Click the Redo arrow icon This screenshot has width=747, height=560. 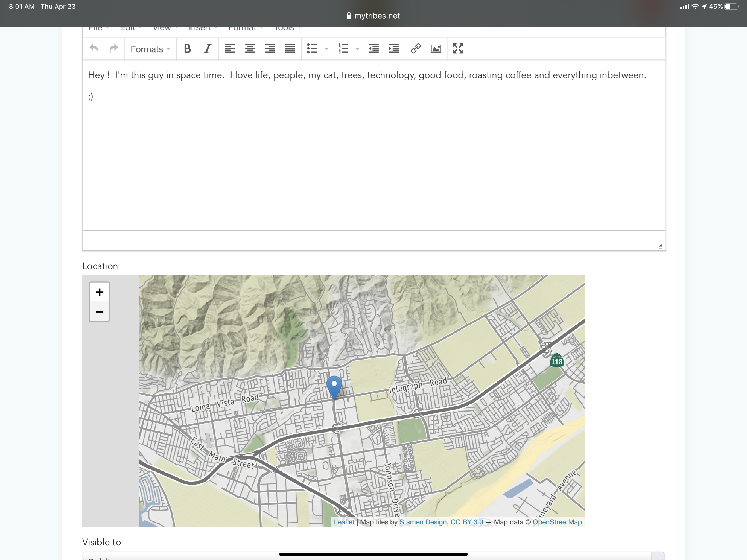[x=114, y=49]
